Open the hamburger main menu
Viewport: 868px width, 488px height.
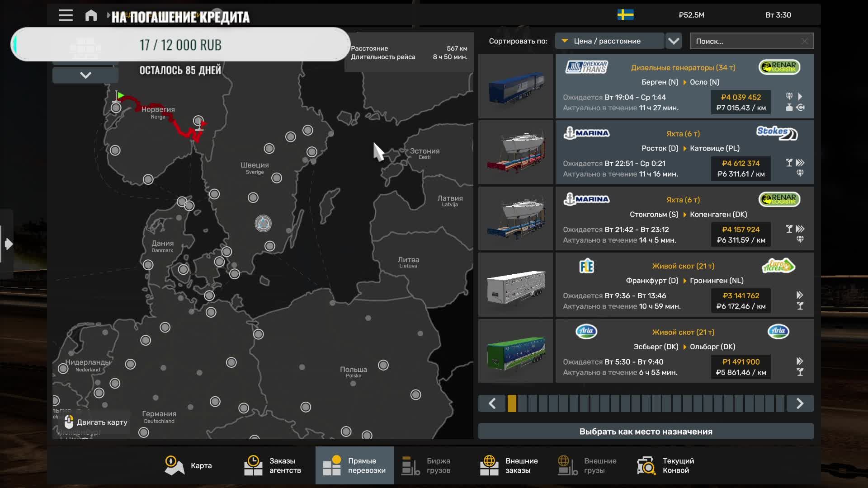click(66, 15)
